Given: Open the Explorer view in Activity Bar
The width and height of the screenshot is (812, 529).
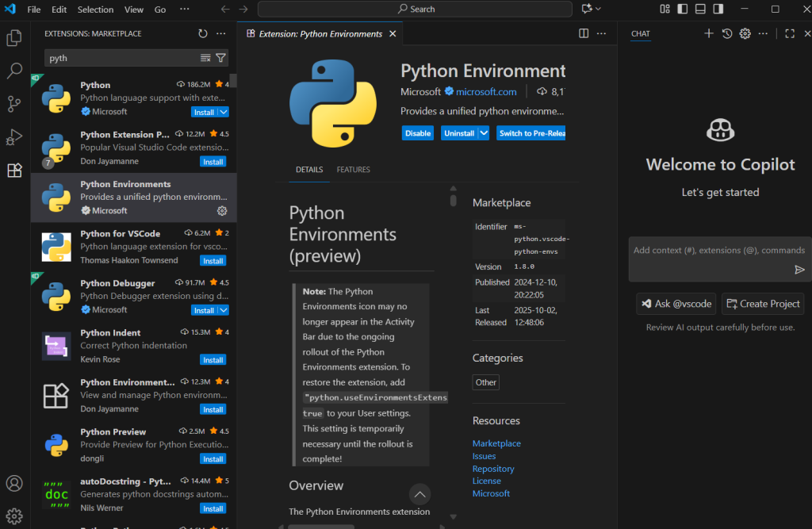Looking at the screenshot, I should pos(13,38).
